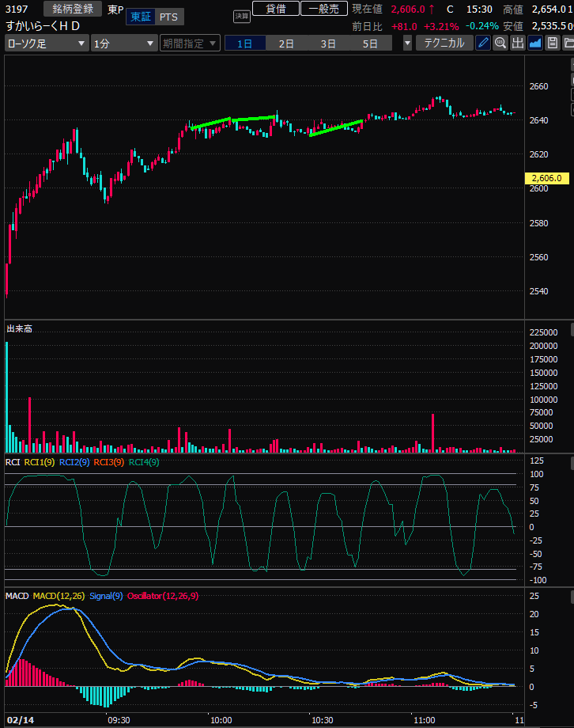Screen dimensions: 574x728
Task: Click the save chart floppy icon
Action: tap(553, 43)
